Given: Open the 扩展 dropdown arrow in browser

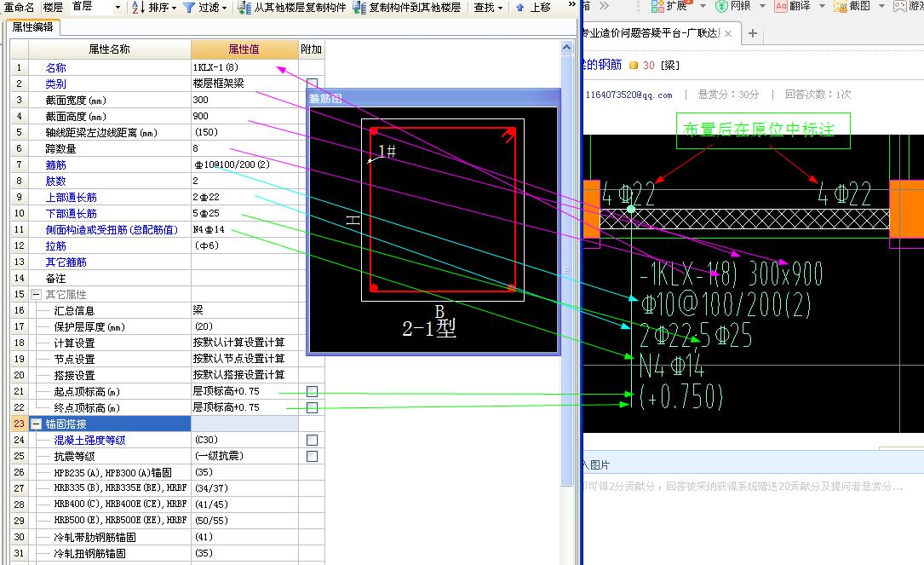Looking at the screenshot, I should [x=703, y=7].
